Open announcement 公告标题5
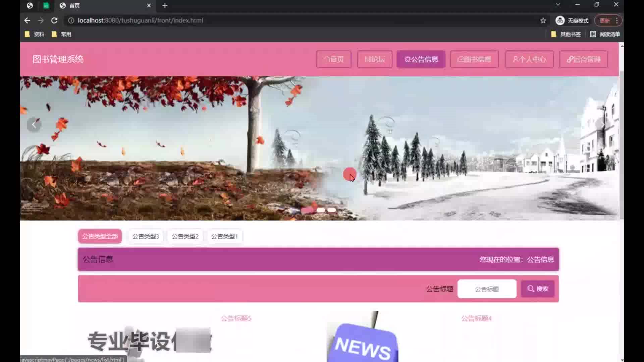 [236, 318]
